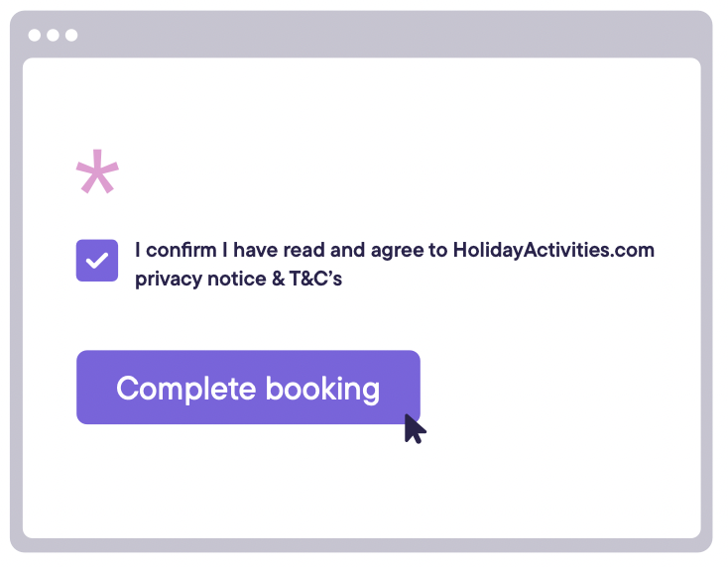
Task: Click the third white dot in title bar
Action: (71, 35)
